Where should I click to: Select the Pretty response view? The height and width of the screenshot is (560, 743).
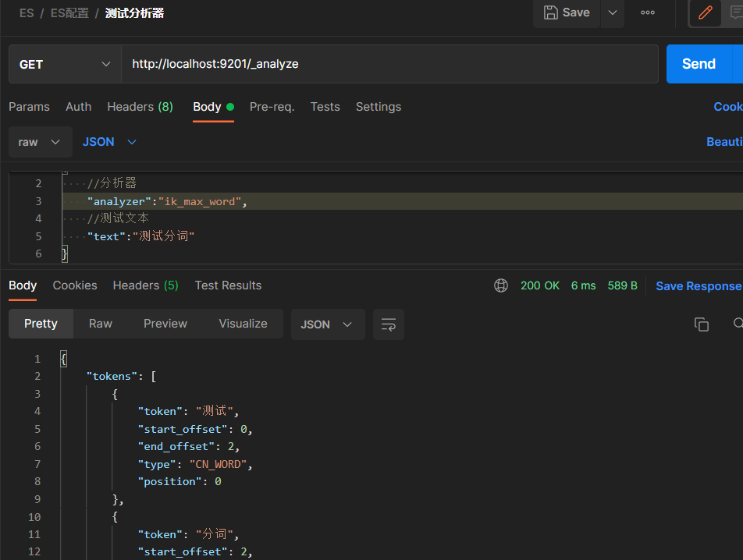(x=41, y=324)
